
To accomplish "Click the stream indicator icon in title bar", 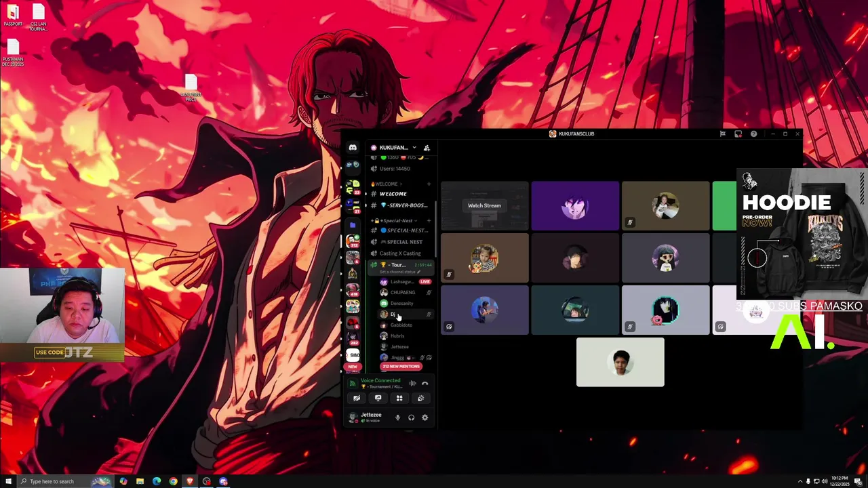I will click(738, 134).
